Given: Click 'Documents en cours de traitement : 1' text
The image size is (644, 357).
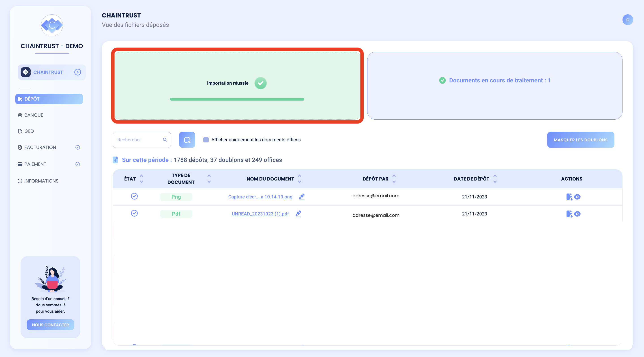Looking at the screenshot, I should coord(500,80).
